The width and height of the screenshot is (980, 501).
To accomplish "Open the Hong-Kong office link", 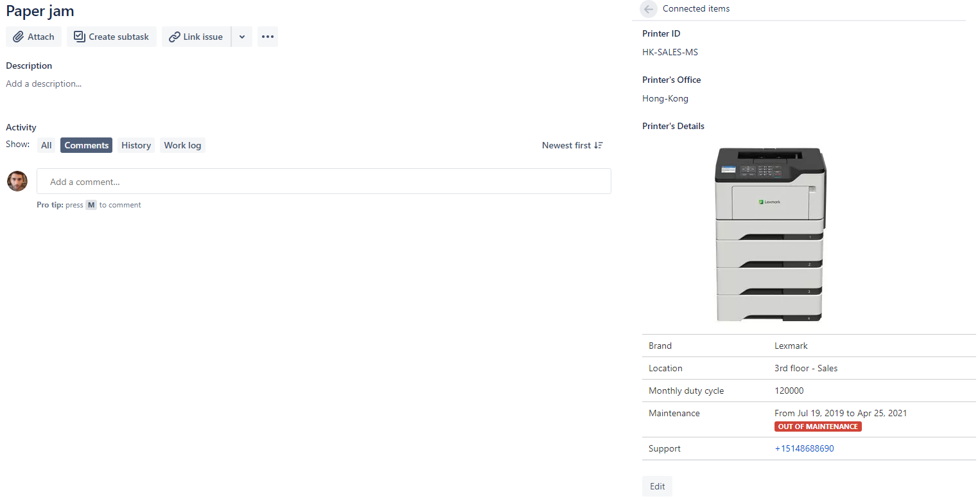I will click(665, 98).
